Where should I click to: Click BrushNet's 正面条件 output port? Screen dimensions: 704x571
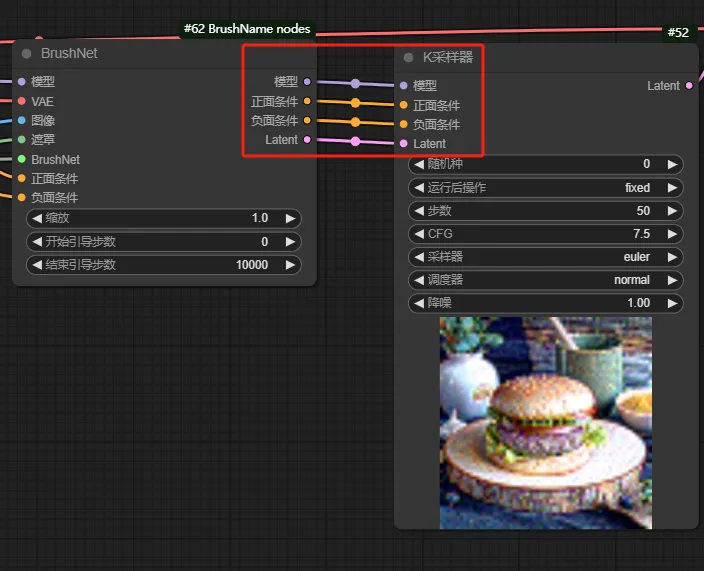pyautogui.click(x=307, y=101)
